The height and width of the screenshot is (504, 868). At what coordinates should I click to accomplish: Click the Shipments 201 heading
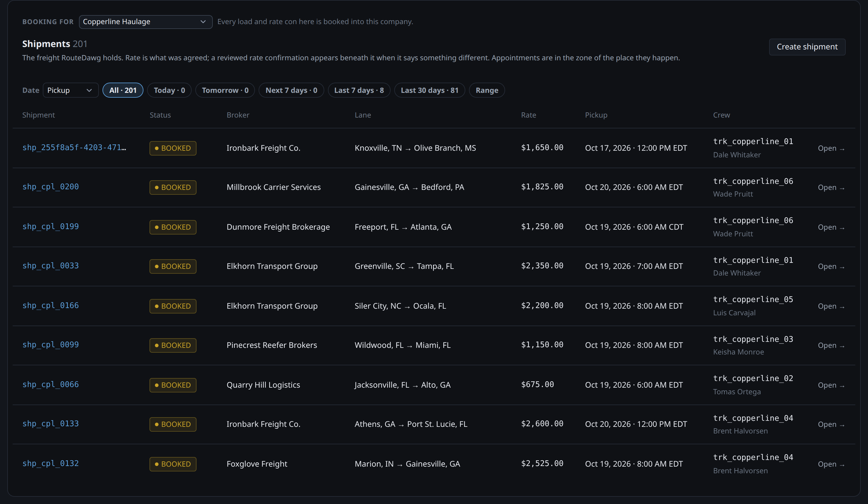click(55, 44)
